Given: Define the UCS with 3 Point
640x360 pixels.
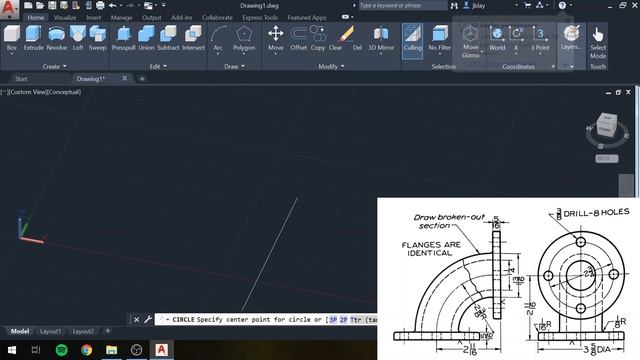Looking at the screenshot, I should (540, 38).
